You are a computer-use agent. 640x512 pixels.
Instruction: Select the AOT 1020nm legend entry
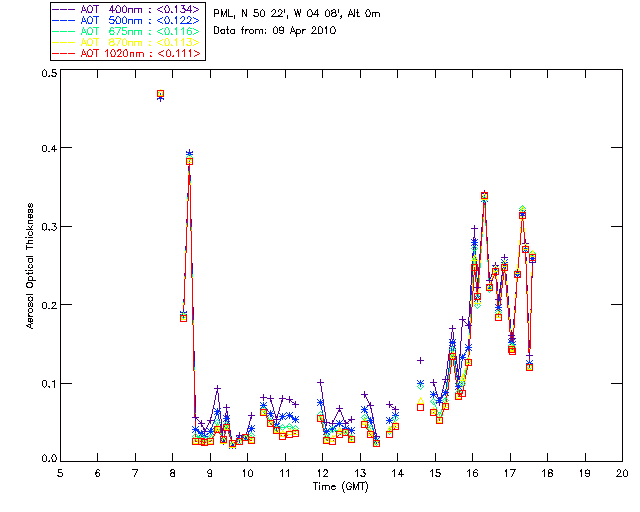tap(127, 53)
